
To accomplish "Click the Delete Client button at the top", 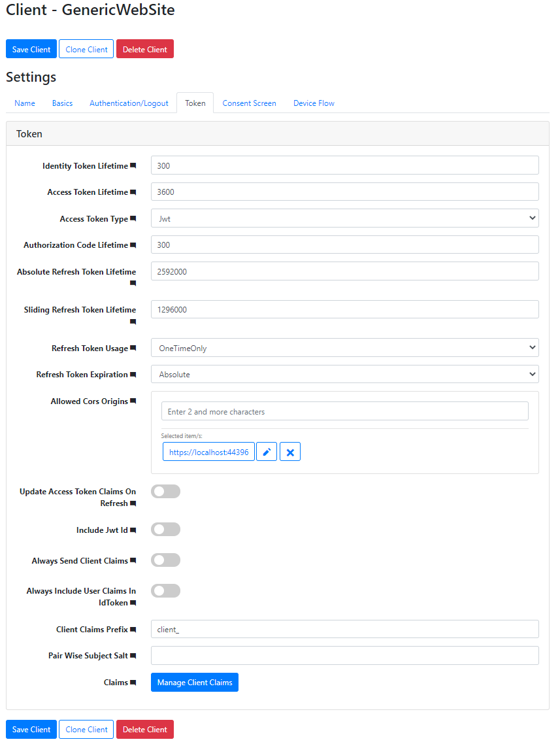I will pos(144,48).
